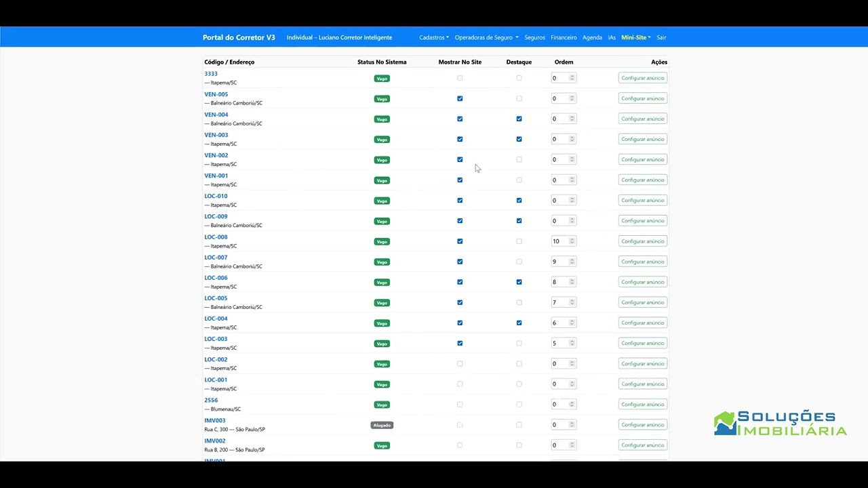The width and height of the screenshot is (868, 488).
Task: Check Destaque for LOC-001
Action: (519, 384)
